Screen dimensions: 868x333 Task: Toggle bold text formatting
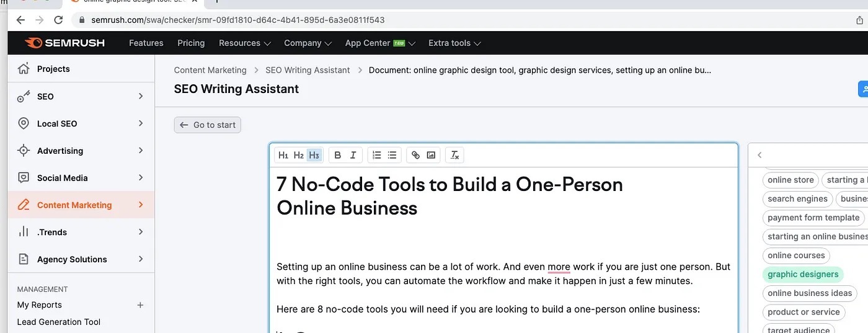tap(338, 155)
